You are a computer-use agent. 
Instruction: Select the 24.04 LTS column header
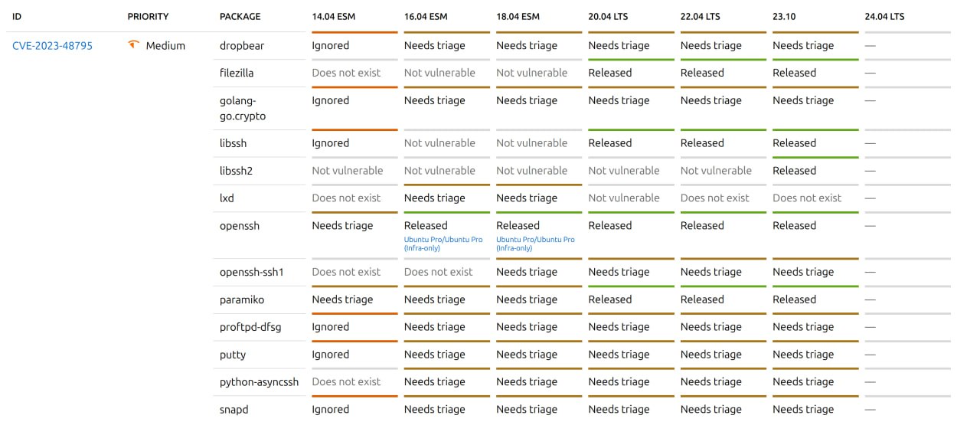pyautogui.click(x=884, y=16)
